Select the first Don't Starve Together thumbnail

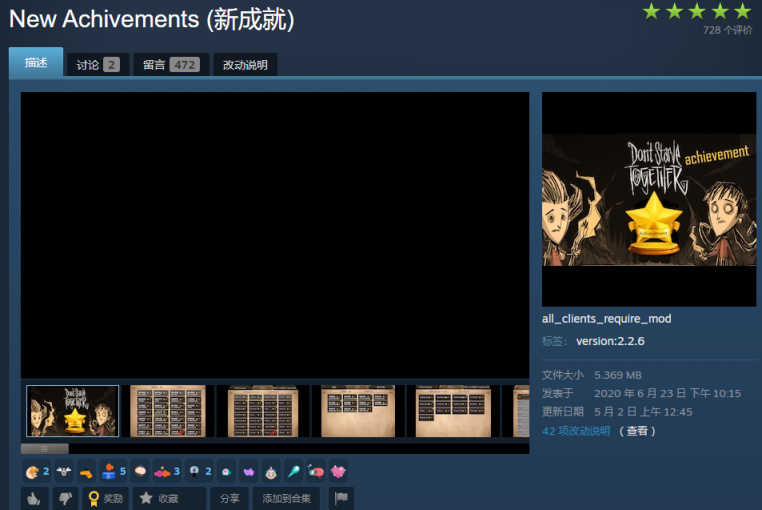[x=72, y=411]
